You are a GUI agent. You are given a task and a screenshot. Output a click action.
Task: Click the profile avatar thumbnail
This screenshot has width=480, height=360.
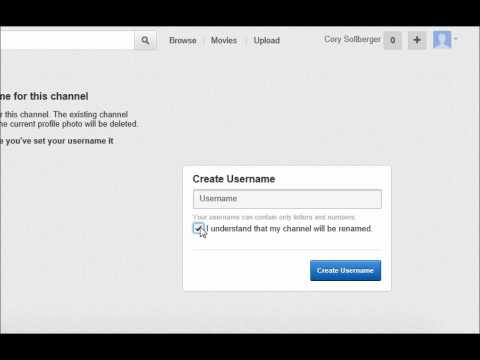(x=442, y=40)
